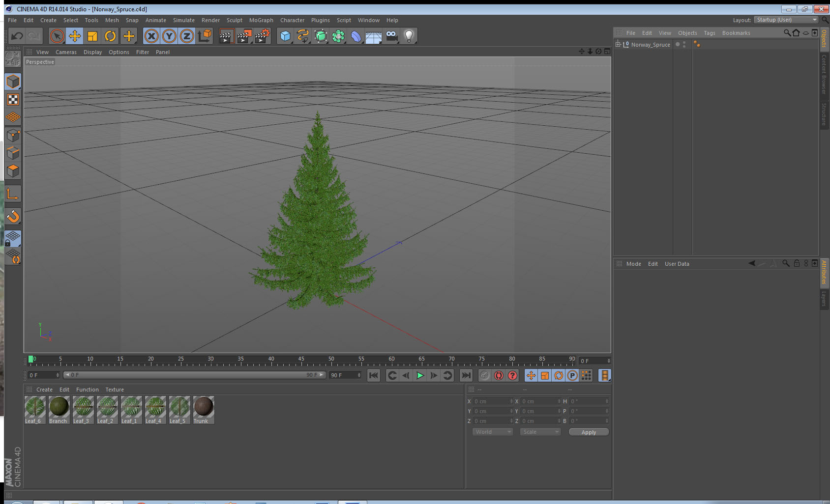Screen dimensions: 830x504
Task: Switch to Polygons mode
Action: tap(13, 171)
